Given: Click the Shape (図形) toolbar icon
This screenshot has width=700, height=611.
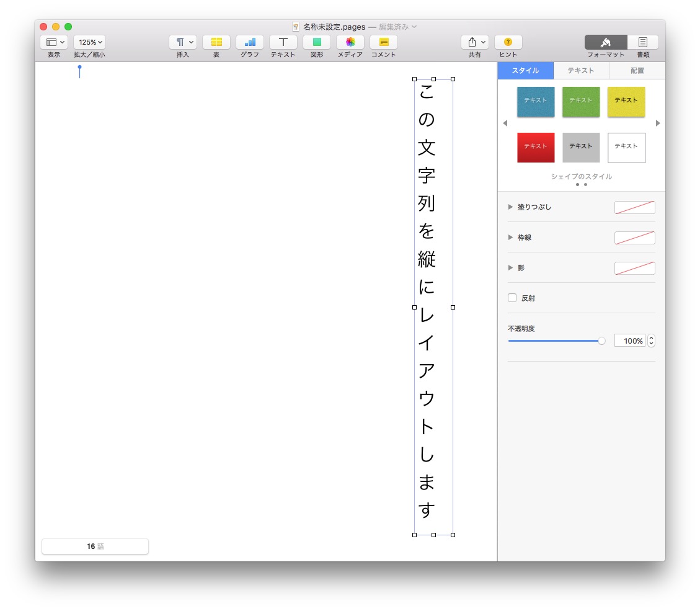Looking at the screenshot, I should 317,42.
